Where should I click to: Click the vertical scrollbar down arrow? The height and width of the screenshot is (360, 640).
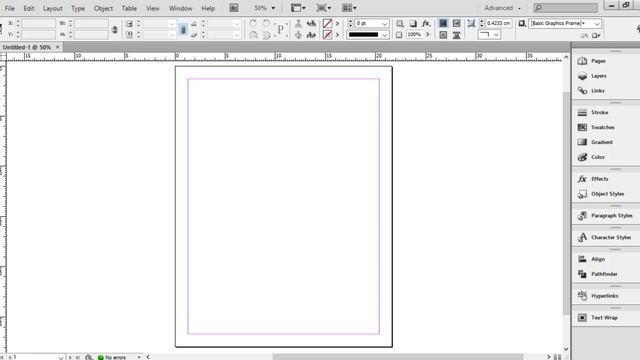click(x=566, y=349)
